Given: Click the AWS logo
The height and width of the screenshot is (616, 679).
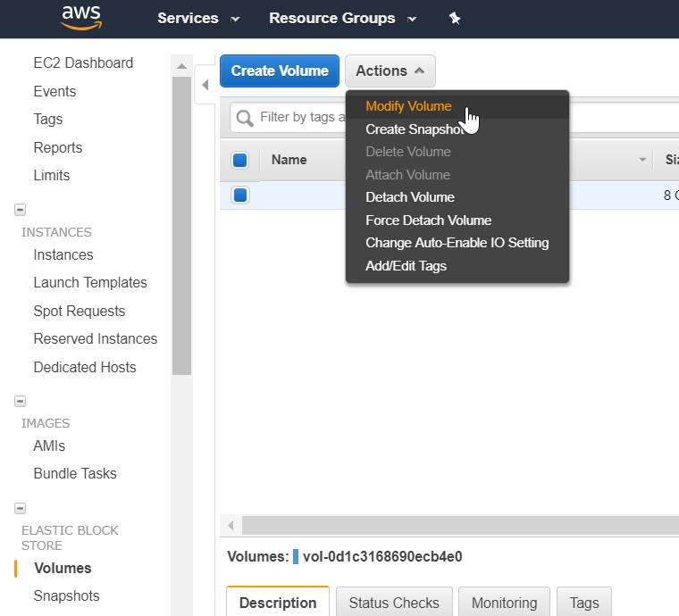Looking at the screenshot, I should [81, 18].
